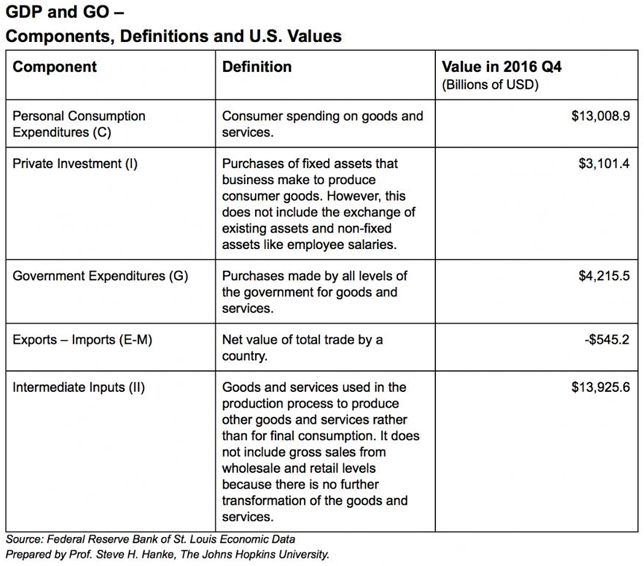
Task: Click the -$545.2 value
Action: point(607,340)
